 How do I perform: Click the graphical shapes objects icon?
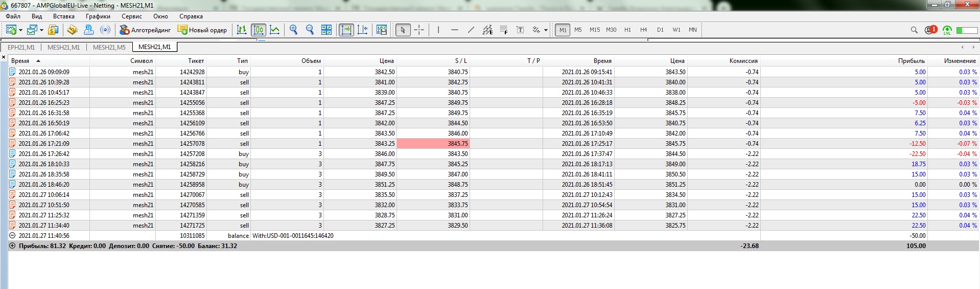point(536,30)
